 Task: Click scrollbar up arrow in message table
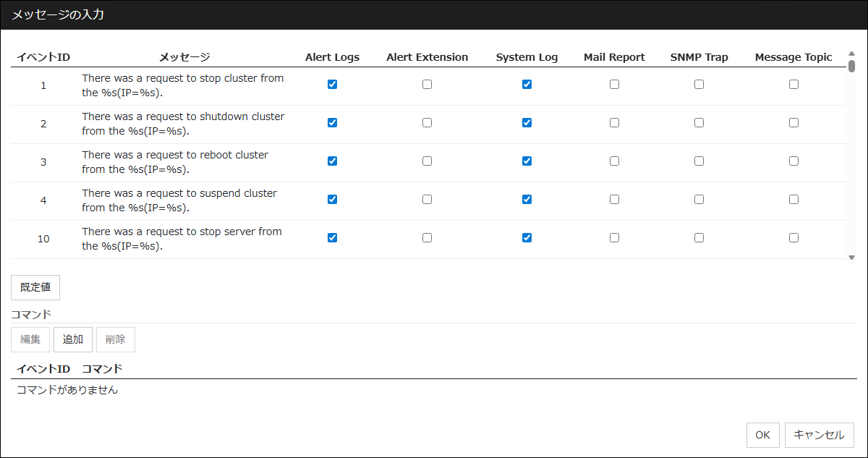(851, 54)
